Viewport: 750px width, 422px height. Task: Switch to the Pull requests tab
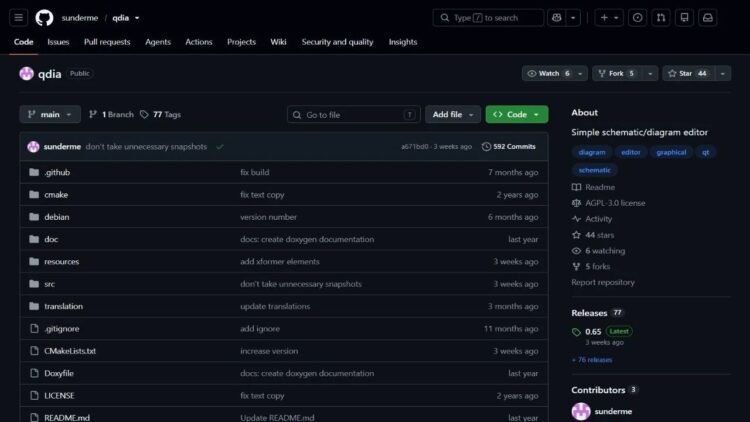point(107,42)
